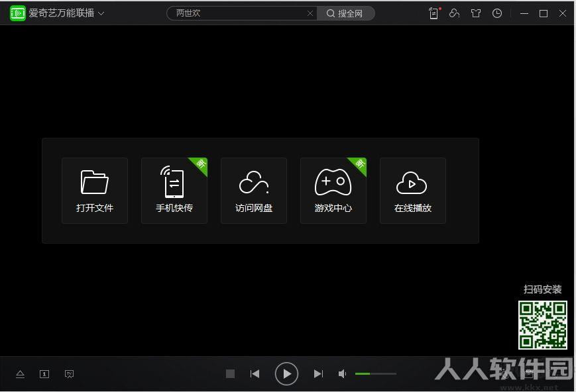Click the iQiyi green logo icon
Image resolution: width=576 pixels, height=392 pixels.
click(18, 13)
